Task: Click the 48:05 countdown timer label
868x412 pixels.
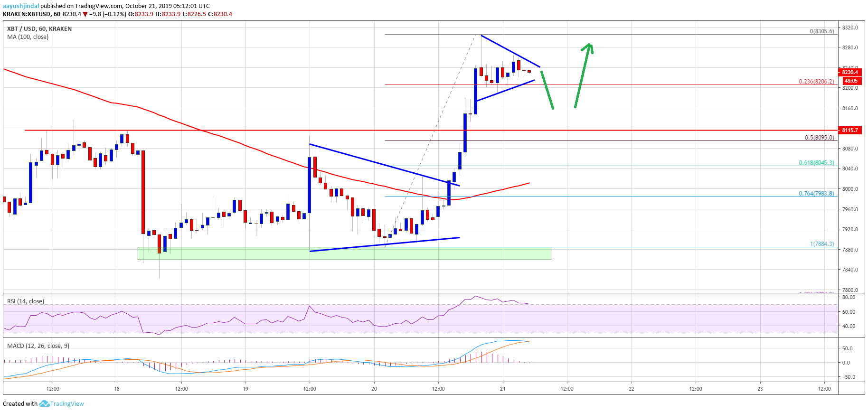Action: coord(850,81)
